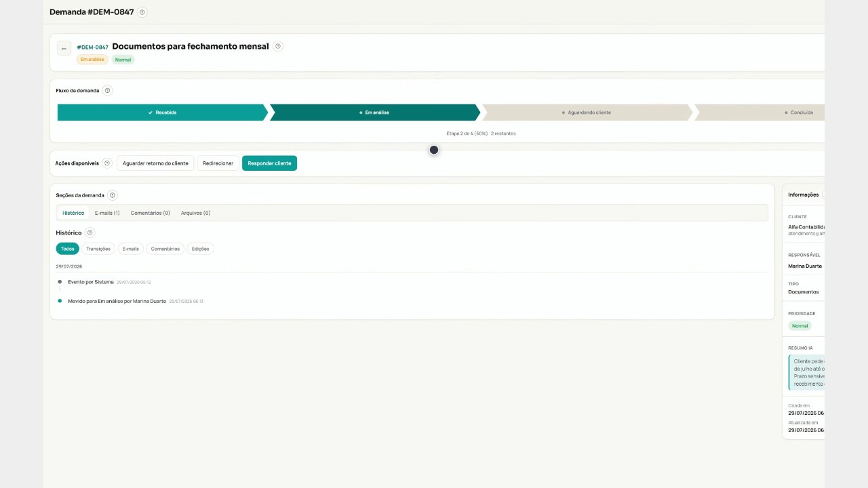Click the 29/07/2026 date group heading in history
Viewport: 868px width, 488px height.
click(x=69, y=266)
